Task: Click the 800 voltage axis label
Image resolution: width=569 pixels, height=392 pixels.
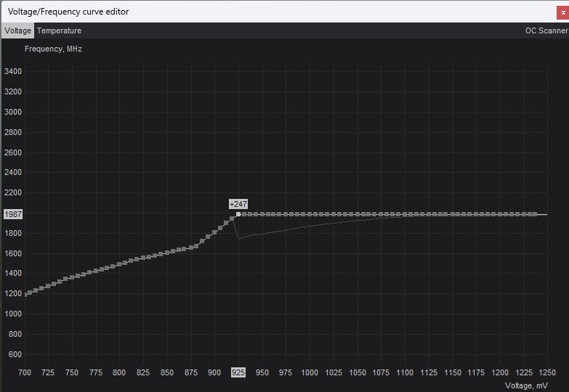Action: 119,372
